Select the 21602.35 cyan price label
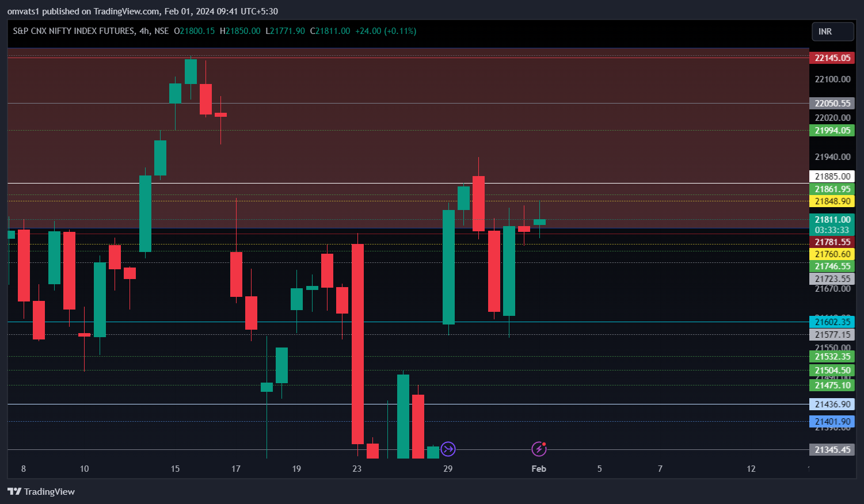 pyautogui.click(x=832, y=322)
